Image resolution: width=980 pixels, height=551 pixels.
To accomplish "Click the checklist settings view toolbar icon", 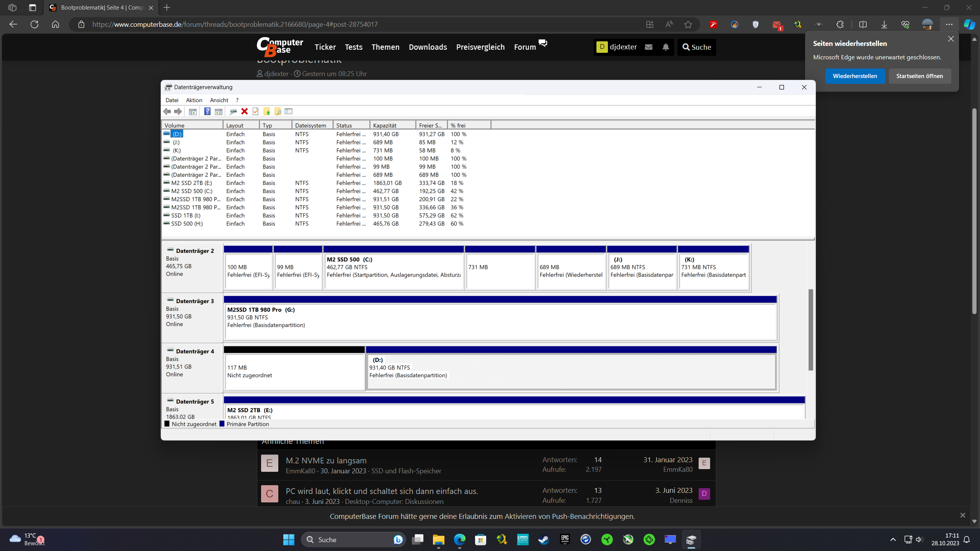I will point(289,111).
